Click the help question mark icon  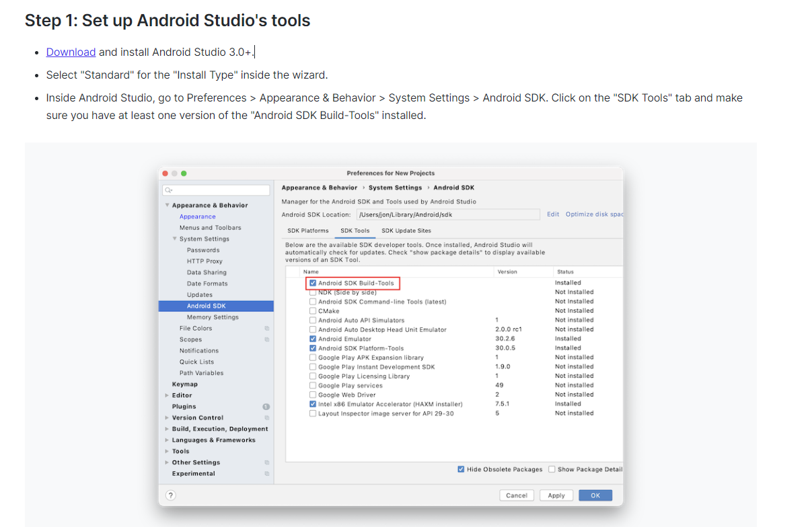pyautogui.click(x=170, y=495)
